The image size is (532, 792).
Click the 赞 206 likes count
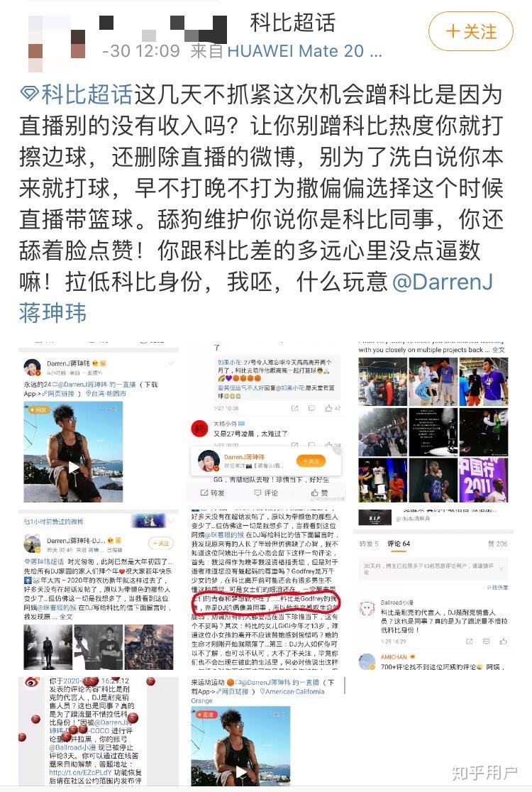[x=498, y=544]
